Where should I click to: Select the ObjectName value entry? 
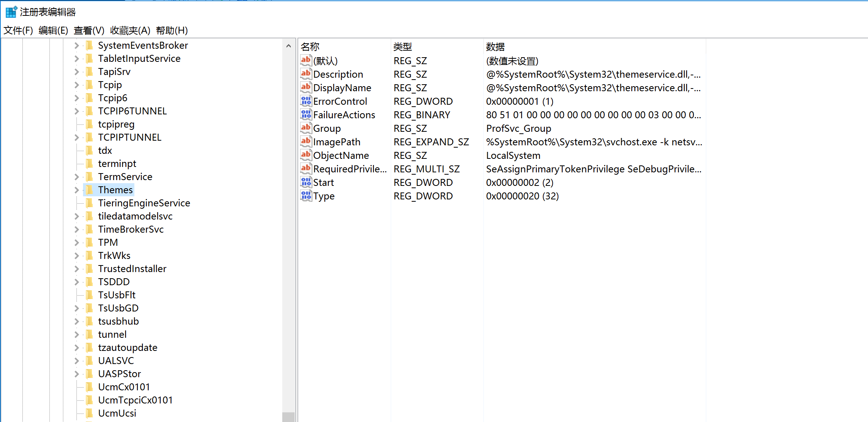point(341,155)
